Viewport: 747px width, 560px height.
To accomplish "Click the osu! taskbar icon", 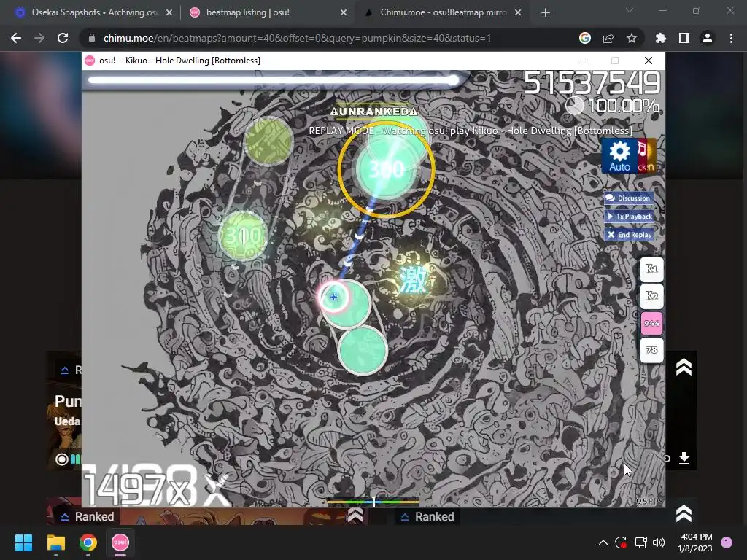I will click(x=120, y=542).
